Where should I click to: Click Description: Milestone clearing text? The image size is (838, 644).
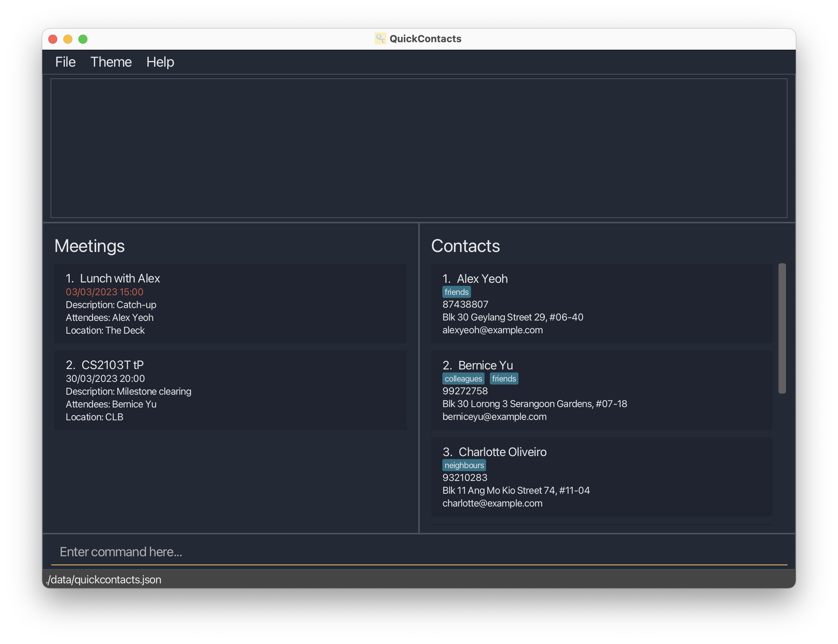point(128,391)
